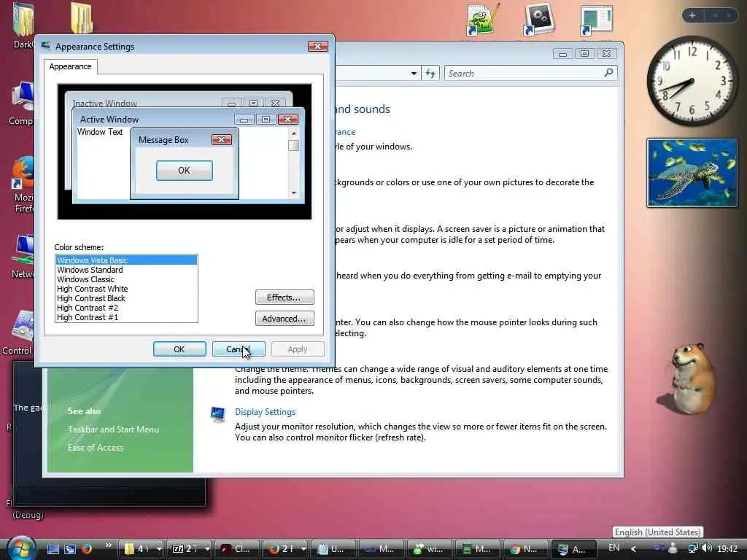
Task: Switch to the Appearance 'A...' taskbar button
Action: 574,549
